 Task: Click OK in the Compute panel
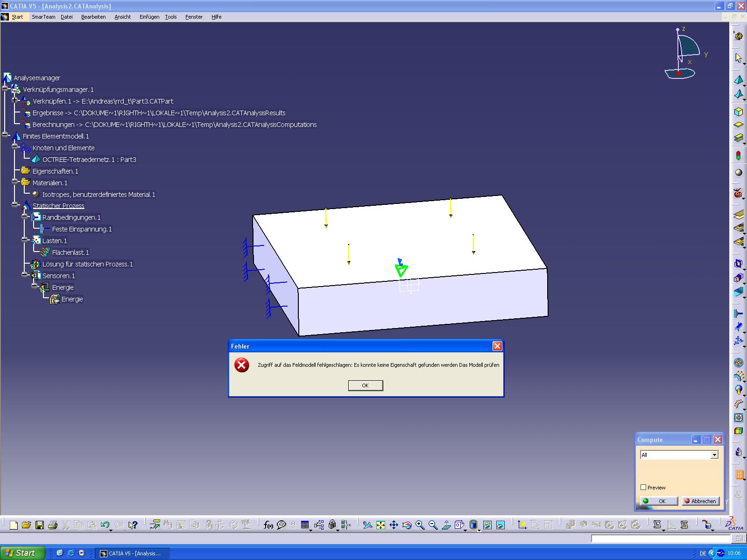coord(659,501)
